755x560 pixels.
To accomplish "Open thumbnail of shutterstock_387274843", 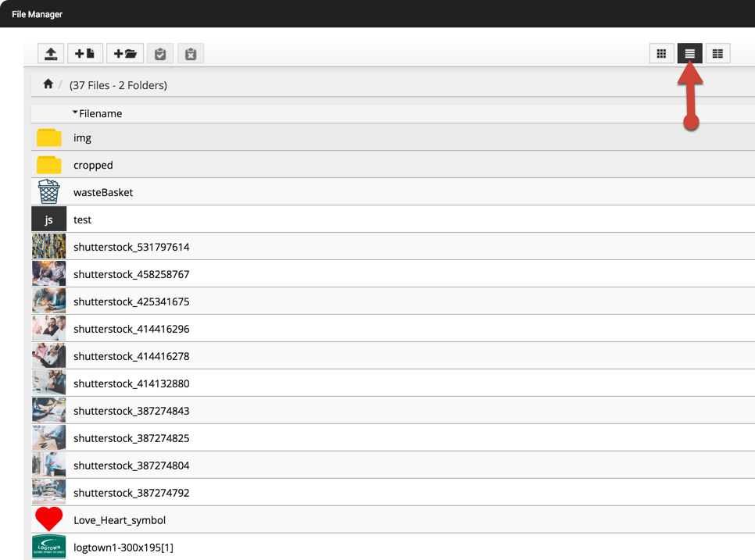I will 49,410.
